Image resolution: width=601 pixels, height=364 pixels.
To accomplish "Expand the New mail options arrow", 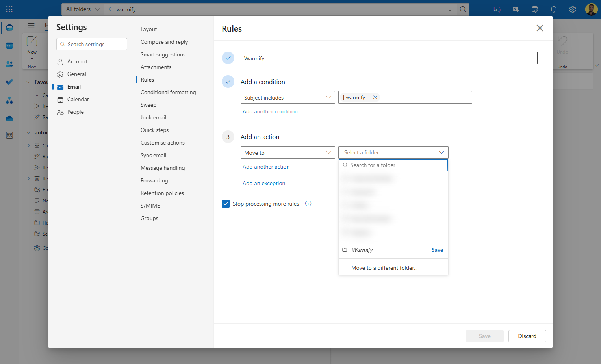I will tap(32, 59).
